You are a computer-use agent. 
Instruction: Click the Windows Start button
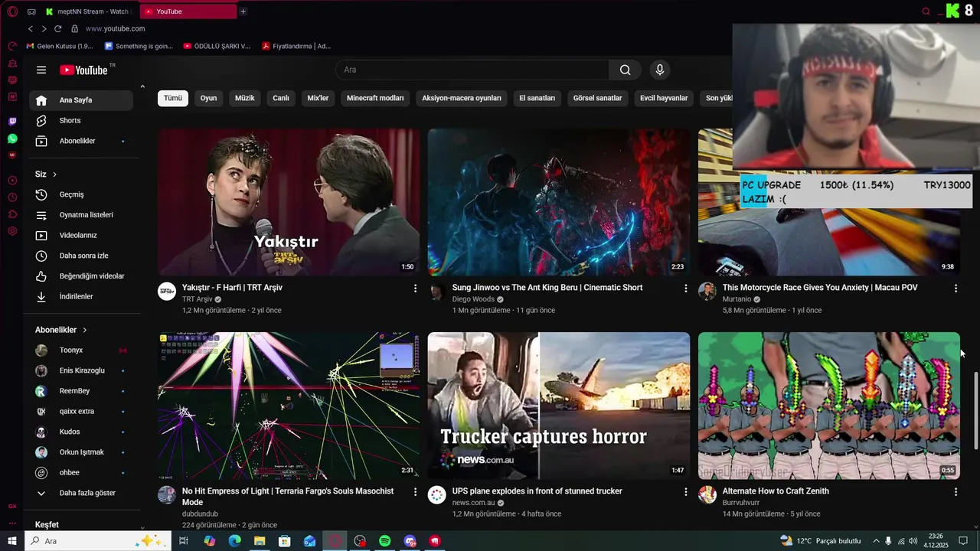click(12, 541)
